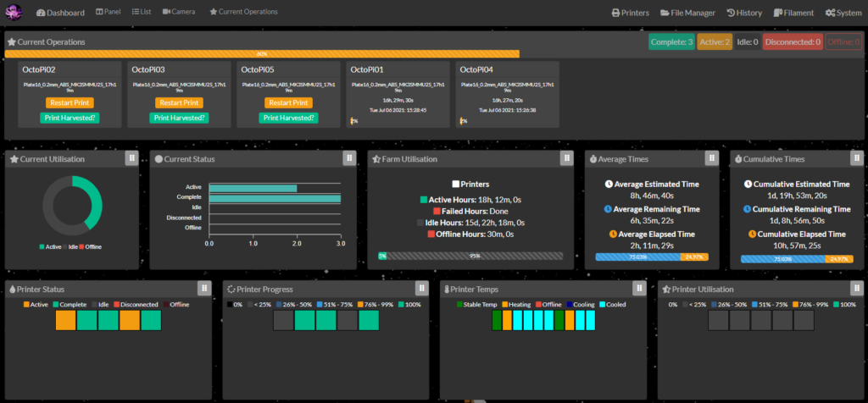Image resolution: width=868 pixels, height=403 pixels.
Task: Click the Offline: 0 status badge
Action: [x=843, y=41]
